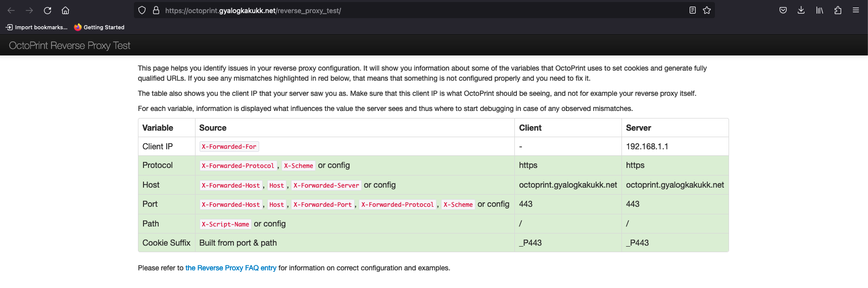Click the OctoPrint Reverse Proxy Test title
The image size is (868, 288).
click(x=70, y=45)
